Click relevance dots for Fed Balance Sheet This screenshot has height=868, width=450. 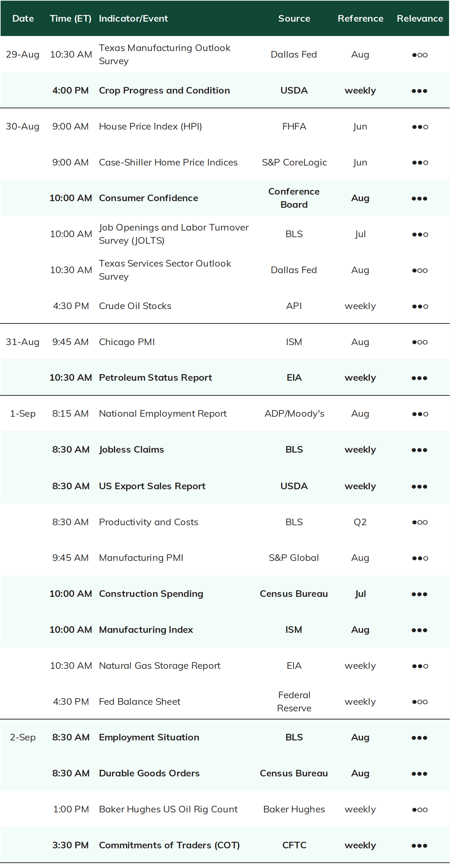419,702
